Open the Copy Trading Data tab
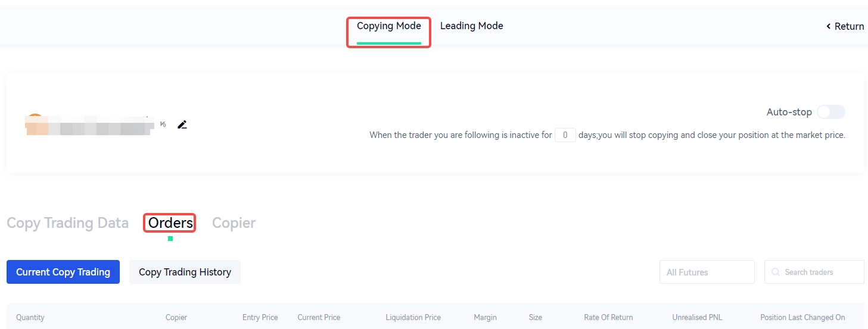 67,223
